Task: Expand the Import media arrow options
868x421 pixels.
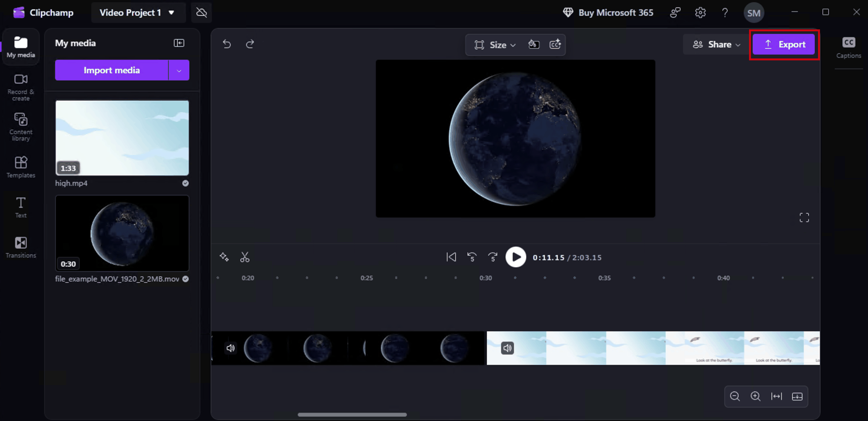Action: pyautogui.click(x=179, y=70)
